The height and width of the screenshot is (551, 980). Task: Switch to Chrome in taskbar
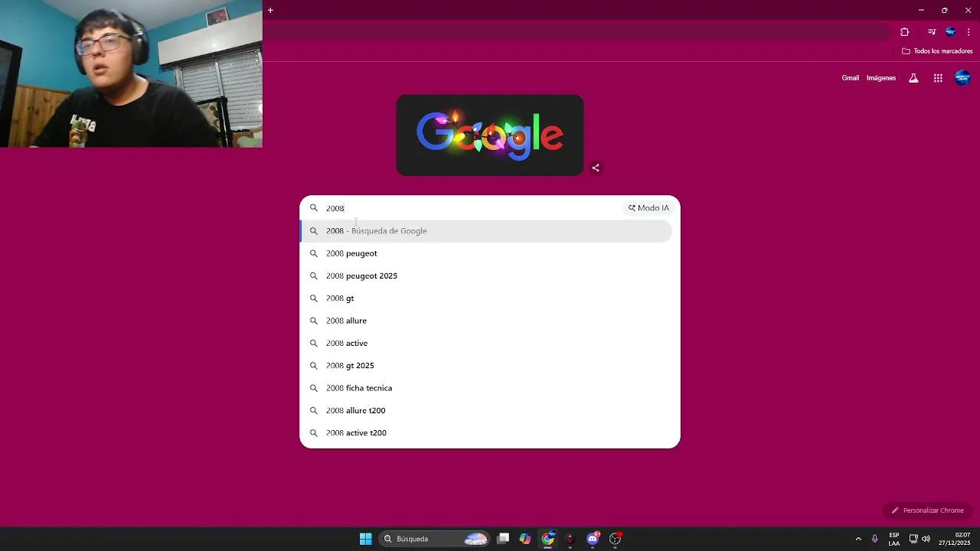548,539
